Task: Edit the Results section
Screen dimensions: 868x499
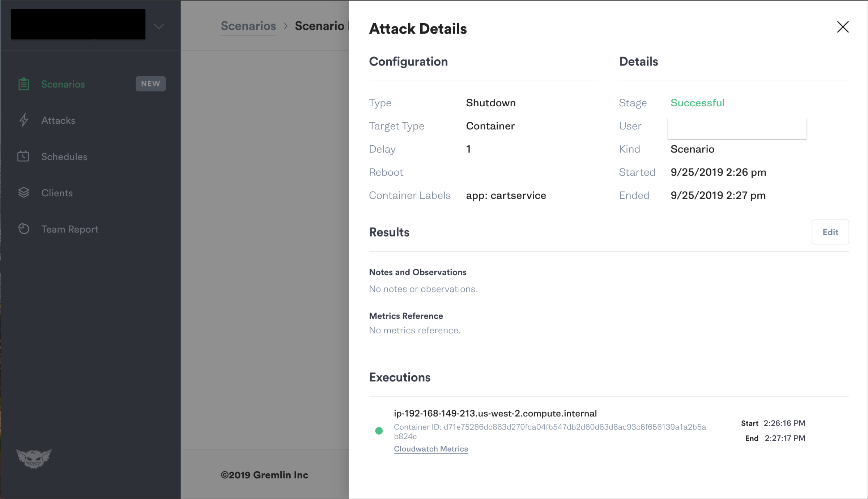Action: 830,232
